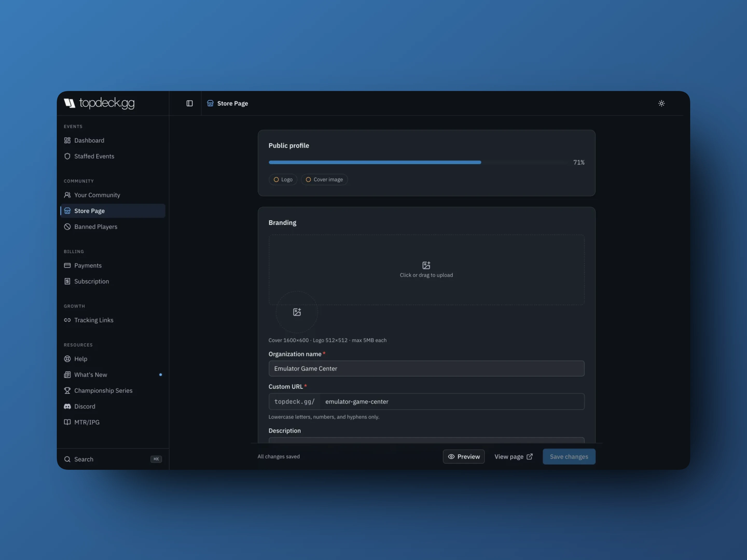The width and height of the screenshot is (747, 560).
Task: Click the eye icon in Preview button
Action: coord(451,457)
